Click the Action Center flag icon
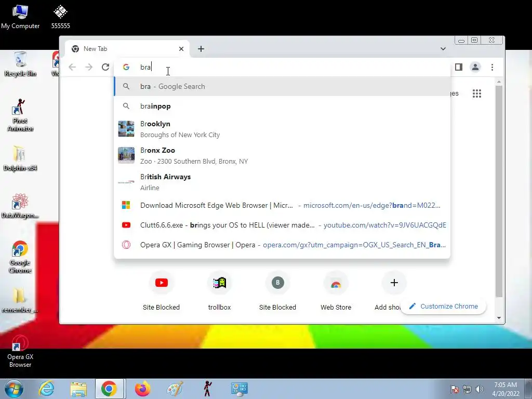Image resolution: width=532 pixels, height=399 pixels. [455, 389]
